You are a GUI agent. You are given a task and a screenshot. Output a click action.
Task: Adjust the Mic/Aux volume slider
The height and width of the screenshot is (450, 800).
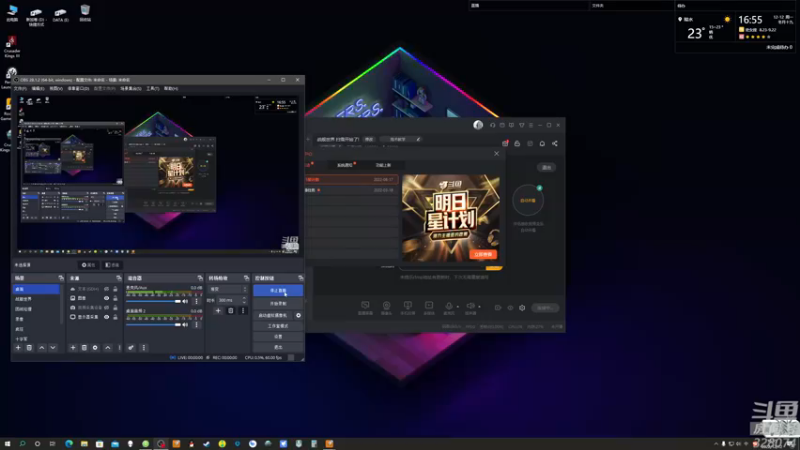pos(153,301)
